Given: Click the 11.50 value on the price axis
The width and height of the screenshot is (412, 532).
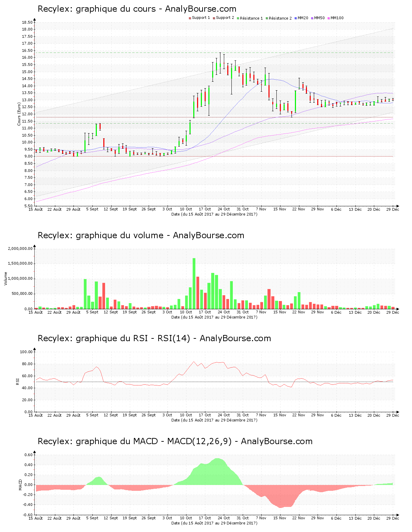Looking at the screenshot, I should coord(27,121).
